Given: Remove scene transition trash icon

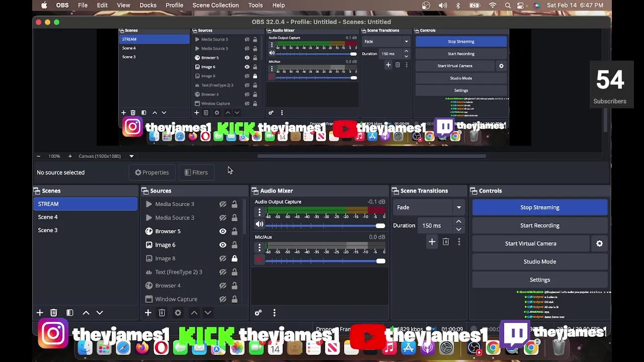Looking at the screenshot, I should click(446, 242).
